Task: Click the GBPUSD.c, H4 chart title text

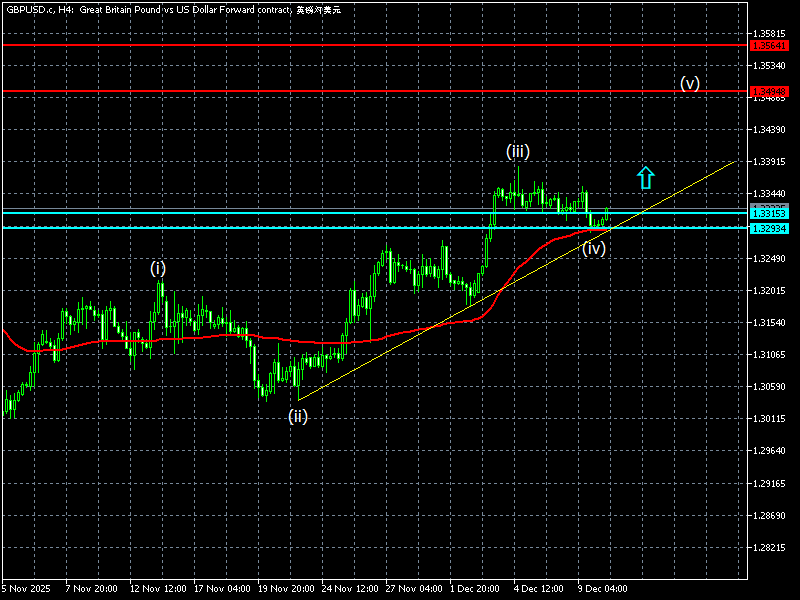Action: click(x=173, y=10)
